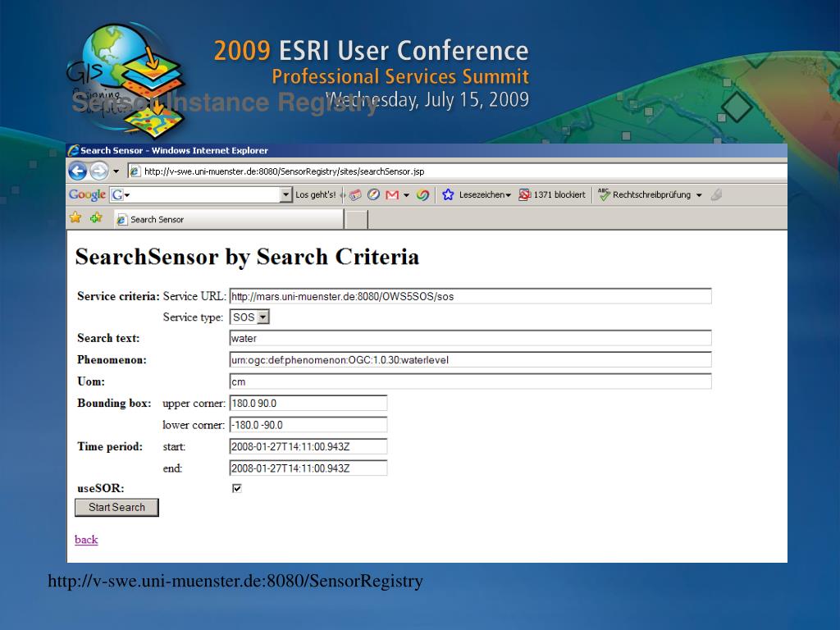Click the Start Search button
This screenshot has height=630, width=840.
(x=116, y=507)
